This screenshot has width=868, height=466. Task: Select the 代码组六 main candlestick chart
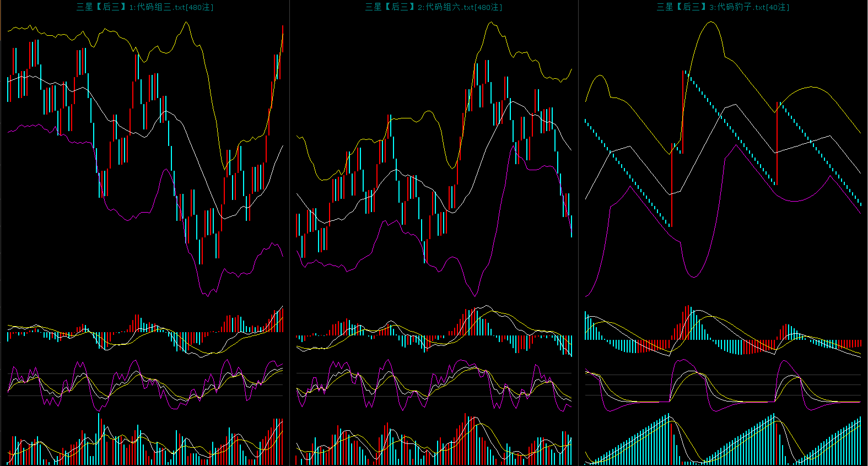tap(434, 160)
